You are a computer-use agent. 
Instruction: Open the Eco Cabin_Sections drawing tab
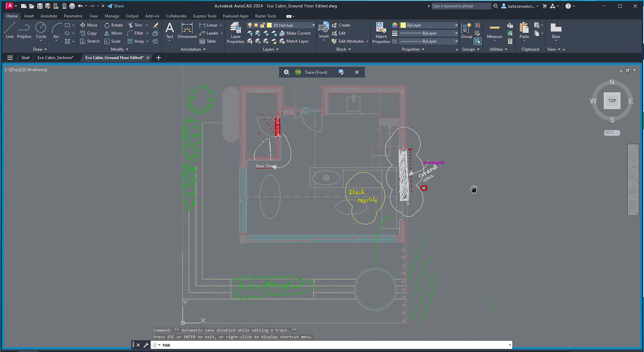click(55, 58)
